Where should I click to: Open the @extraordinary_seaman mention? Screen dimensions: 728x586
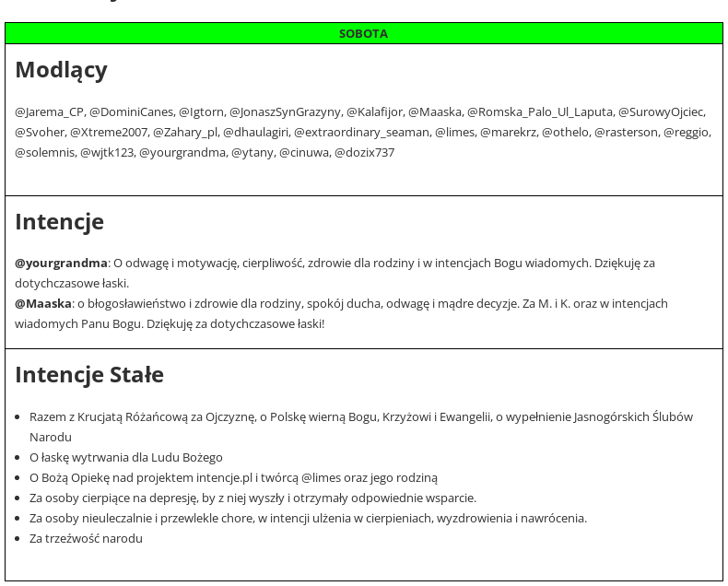pyautogui.click(x=361, y=132)
